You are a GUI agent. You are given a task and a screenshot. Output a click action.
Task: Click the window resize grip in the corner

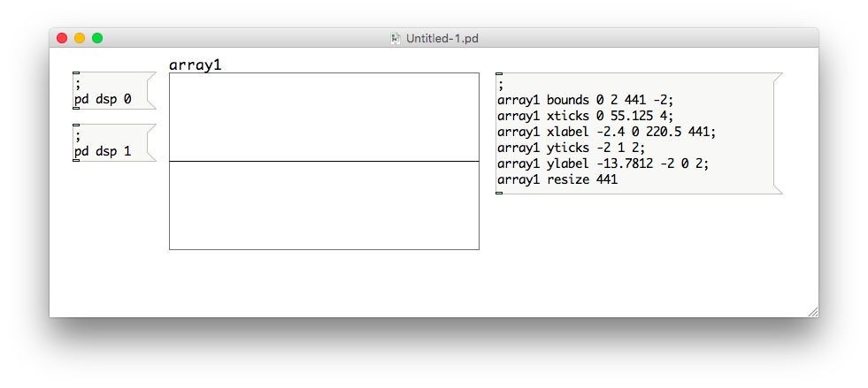(812, 311)
